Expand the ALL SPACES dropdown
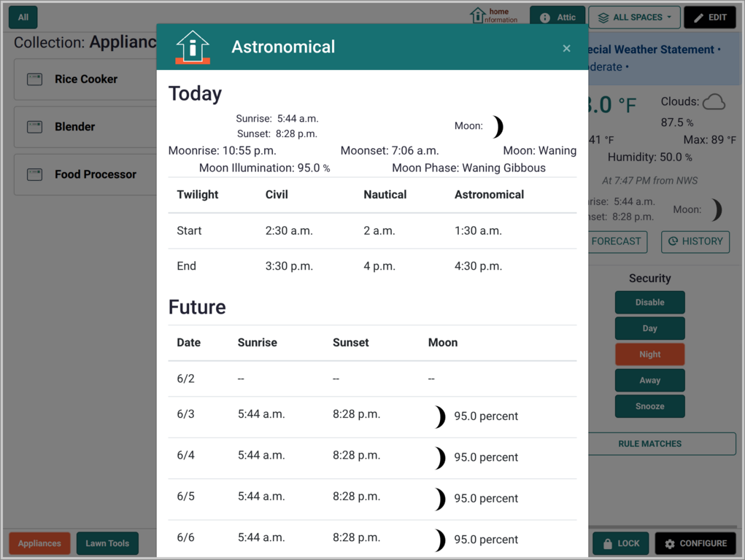Image resolution: width=745 pixels, height=560 pixels. 635,17
